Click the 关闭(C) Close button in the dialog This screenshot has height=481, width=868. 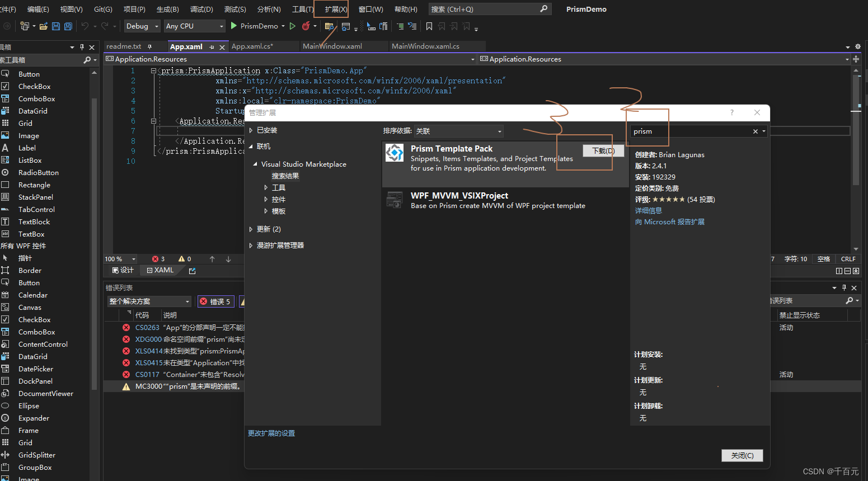(x=742, y=456)
